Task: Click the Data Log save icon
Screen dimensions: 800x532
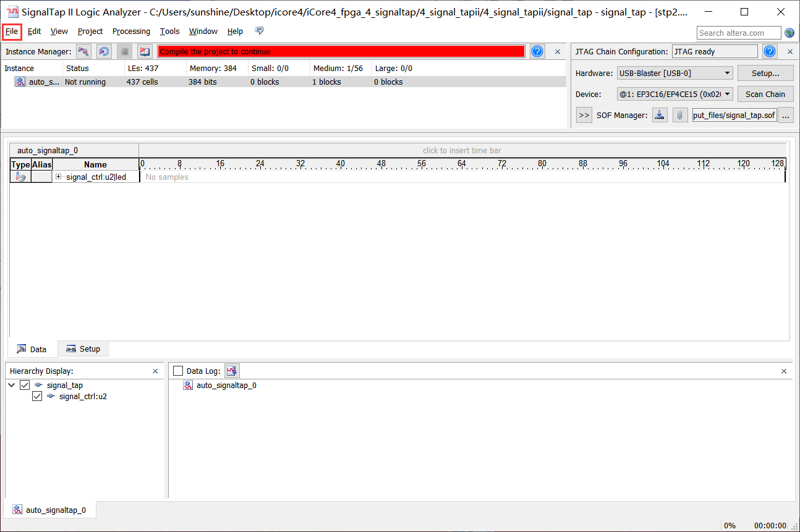Action: pyautogui.click(x=232, y=371)
